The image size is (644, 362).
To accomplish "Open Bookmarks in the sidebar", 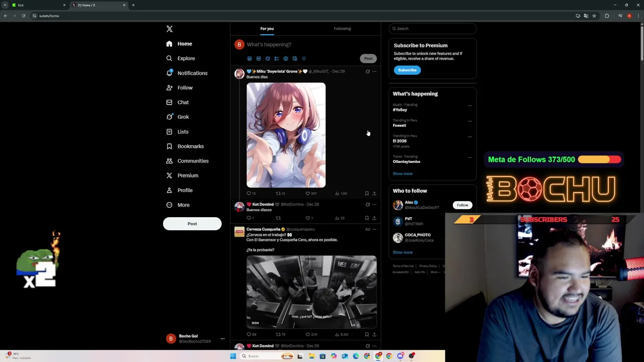I will pos(185,146).
